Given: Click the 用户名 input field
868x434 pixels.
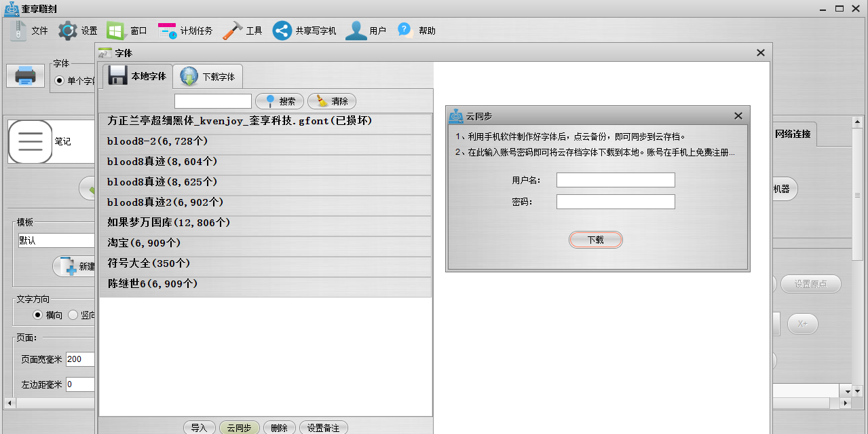Looking at the screenshot, I should [x=616, y=180].
